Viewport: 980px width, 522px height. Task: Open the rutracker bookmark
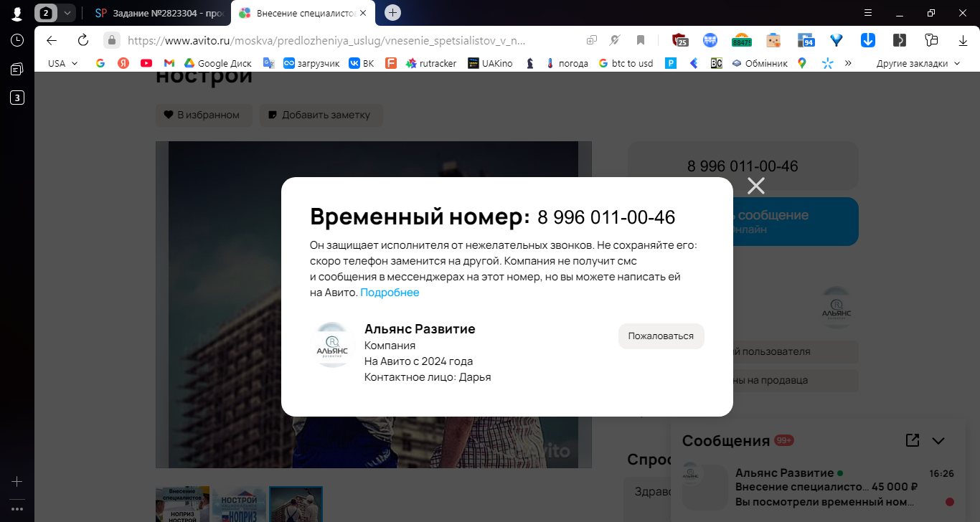coord(430,63)
